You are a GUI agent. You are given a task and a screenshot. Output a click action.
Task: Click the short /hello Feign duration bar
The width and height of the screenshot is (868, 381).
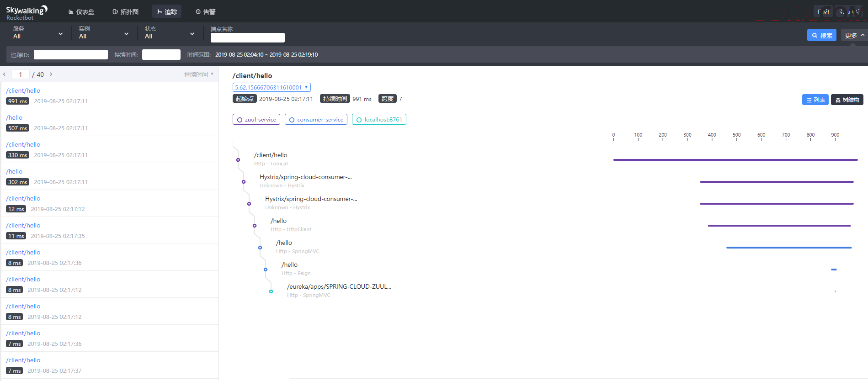834,270
